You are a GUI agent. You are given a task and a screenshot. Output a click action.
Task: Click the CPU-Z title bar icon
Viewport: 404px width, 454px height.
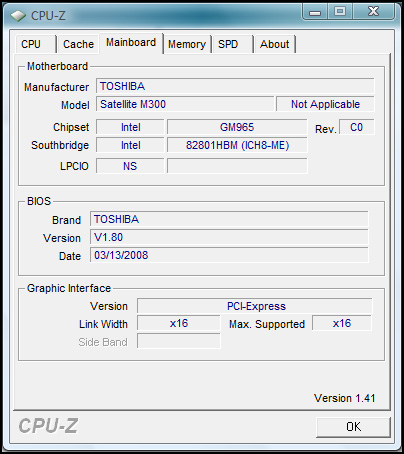pos(18,15)
